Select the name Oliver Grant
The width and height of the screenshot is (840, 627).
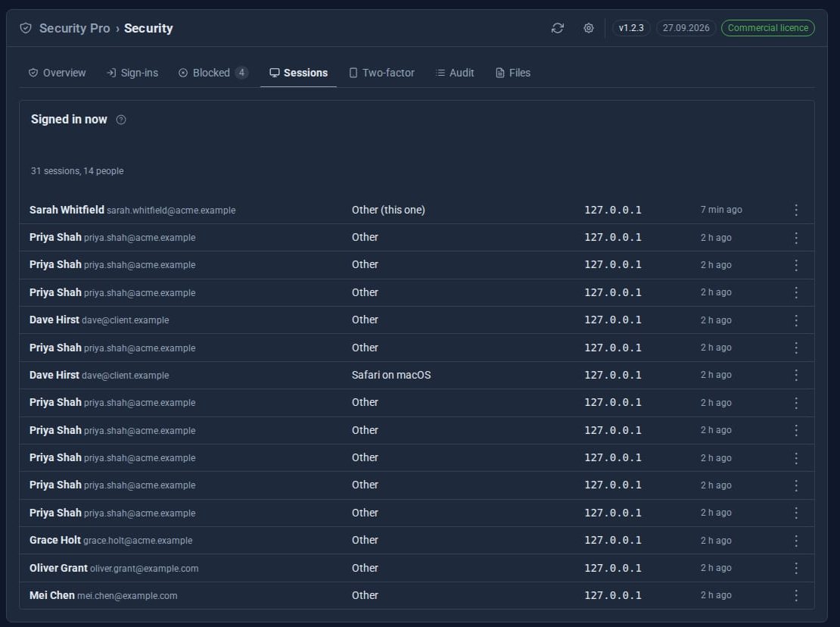(x=58, y=568)
